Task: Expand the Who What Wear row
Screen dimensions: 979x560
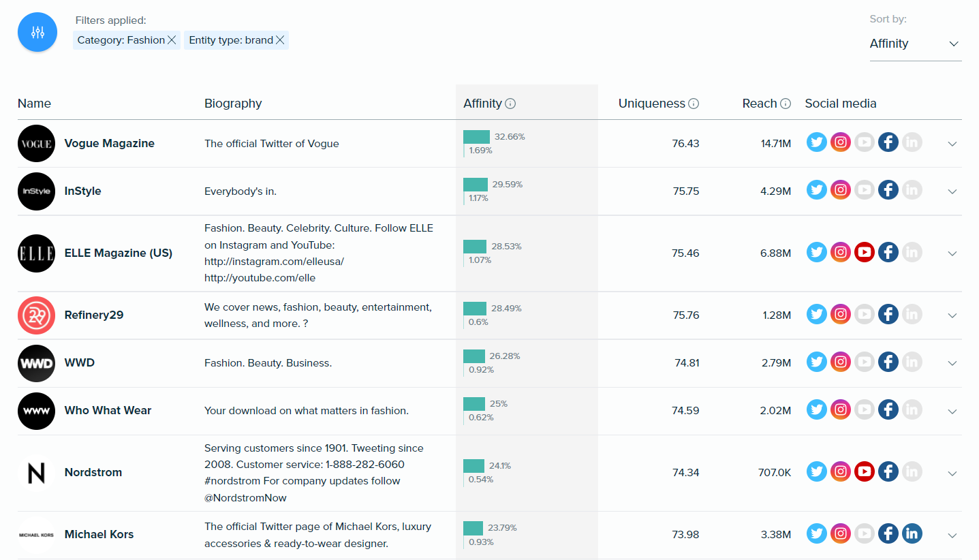Action: pyautogui.click(x=952, y=411)
